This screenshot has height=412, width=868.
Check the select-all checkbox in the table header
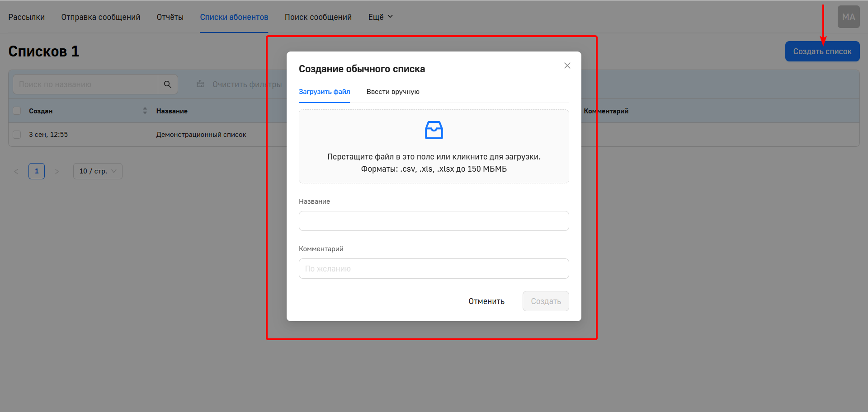17,110
